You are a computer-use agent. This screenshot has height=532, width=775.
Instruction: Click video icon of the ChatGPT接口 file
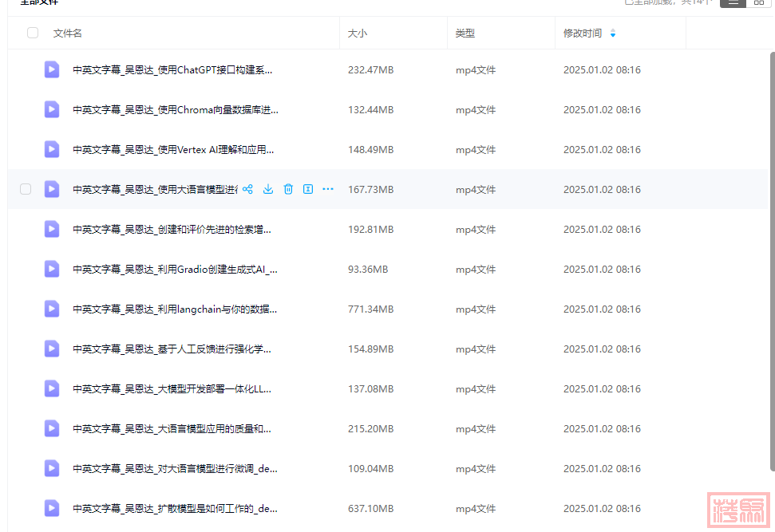pos(52,69)
